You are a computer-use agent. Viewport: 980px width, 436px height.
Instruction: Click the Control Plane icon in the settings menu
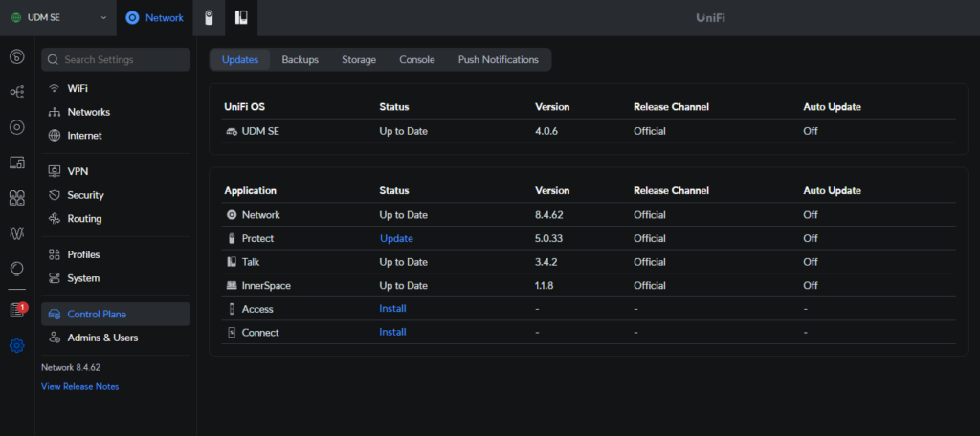pyautogui.click(x=55, y=315)
